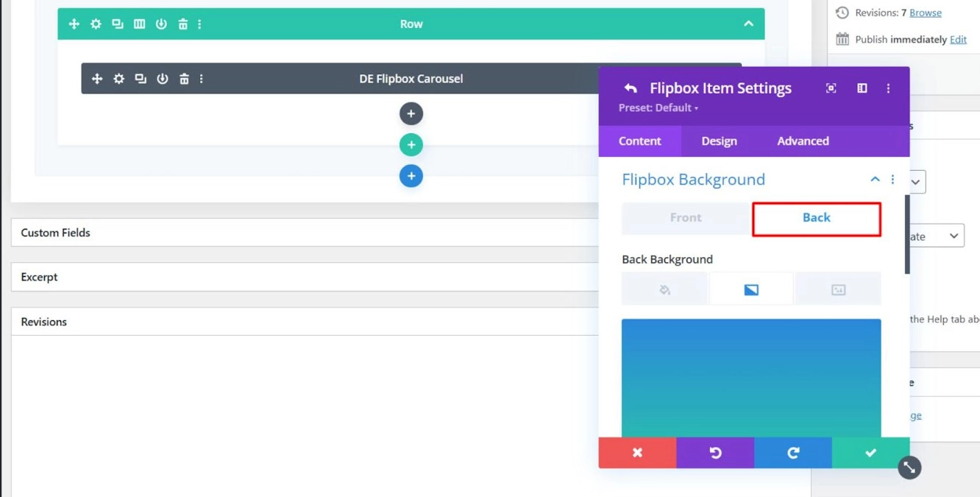Click the modal resize handle icon
The image size is (980, 497).
pyautogui.click(x=909, y=468)
